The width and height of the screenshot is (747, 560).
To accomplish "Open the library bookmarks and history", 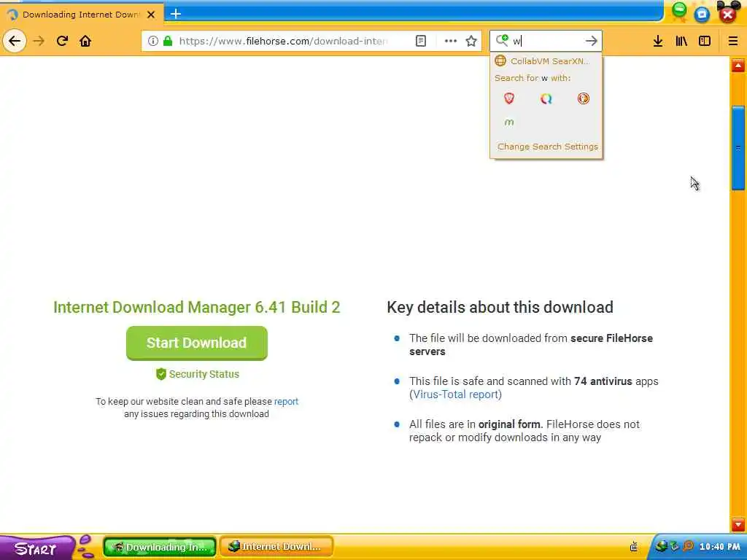I will 681,41.
